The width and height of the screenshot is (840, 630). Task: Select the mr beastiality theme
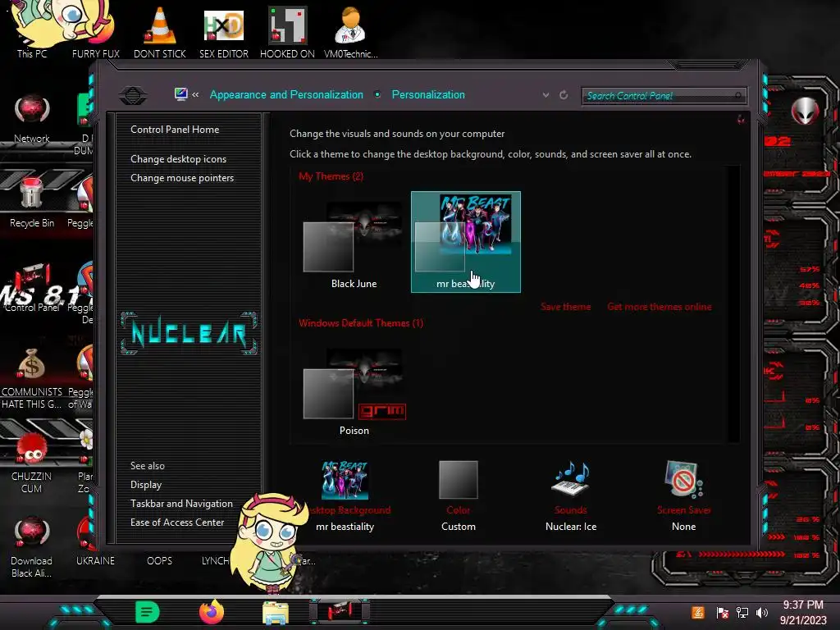(466, 242)
